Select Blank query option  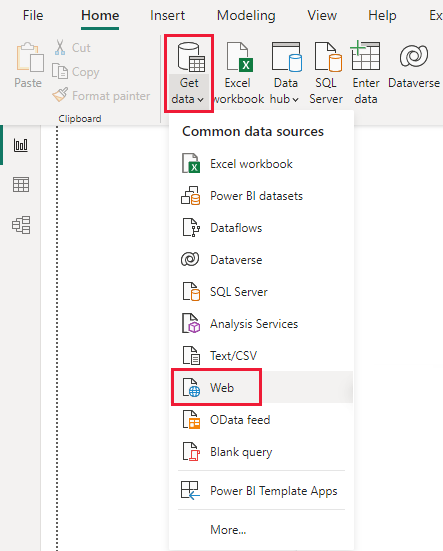click(x=261, y=452)
